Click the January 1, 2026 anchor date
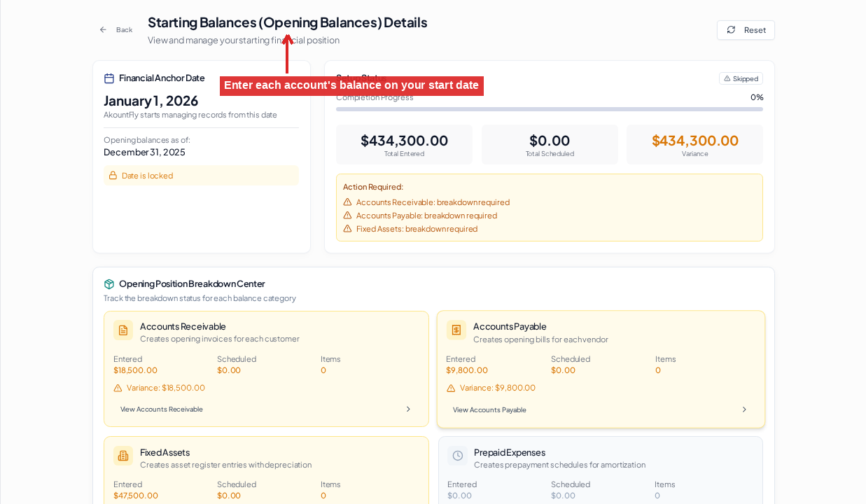This screenshot has height=504, width=866. coord(151,101)
